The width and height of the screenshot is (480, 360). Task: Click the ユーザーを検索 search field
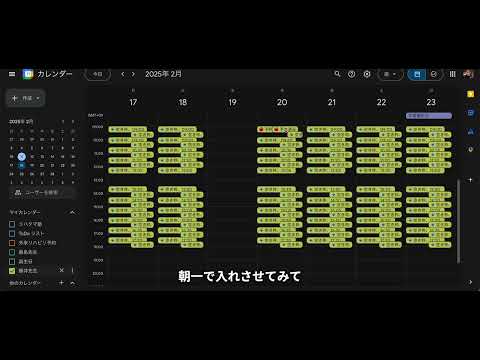tap(42, 193)
